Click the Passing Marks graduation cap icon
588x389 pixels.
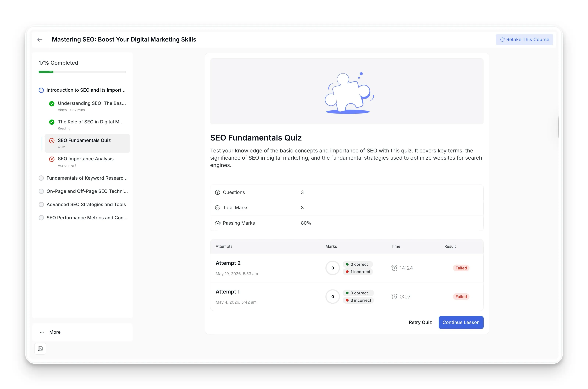217,223
